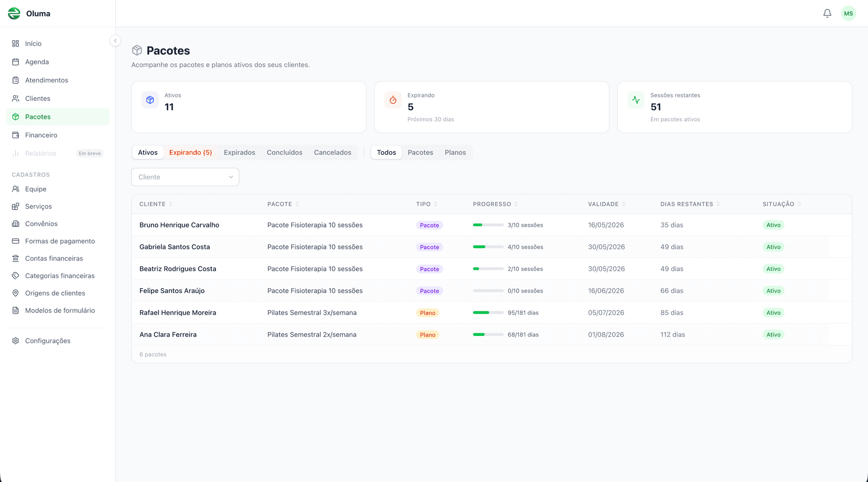Select the Origens de clientes pin icon

coord(15,293)
